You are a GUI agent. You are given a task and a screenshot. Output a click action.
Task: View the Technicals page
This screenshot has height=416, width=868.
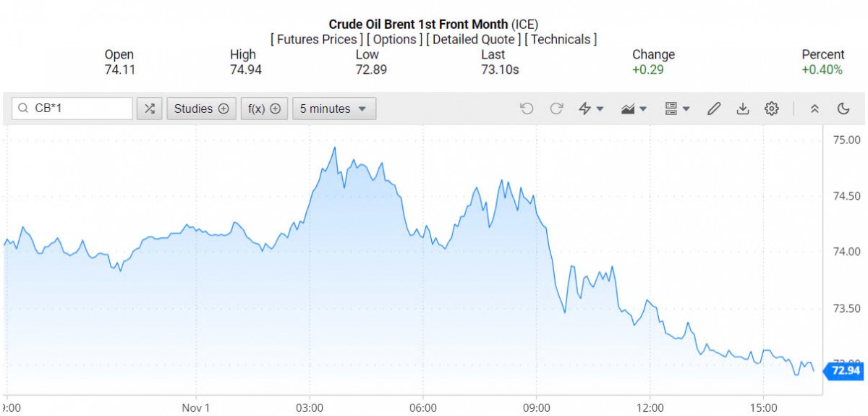coord(561,39)
